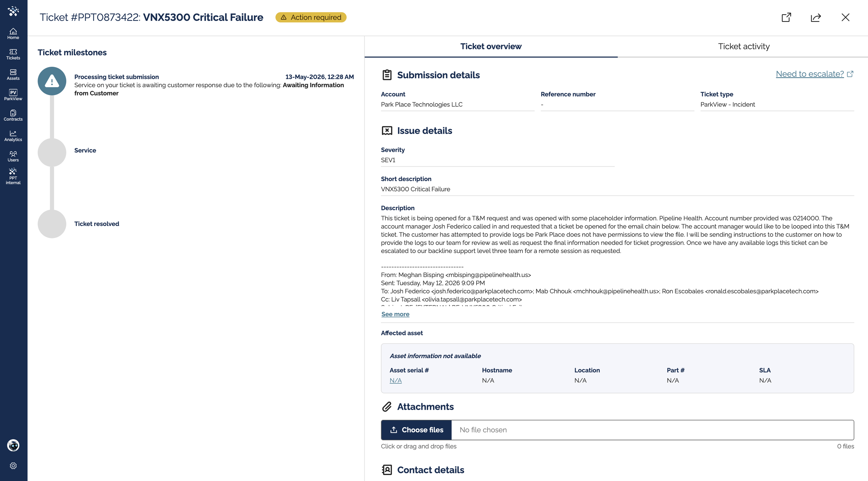868x481 pixels.
Task: Click the Contact details icon
Action: click(387, 470)
